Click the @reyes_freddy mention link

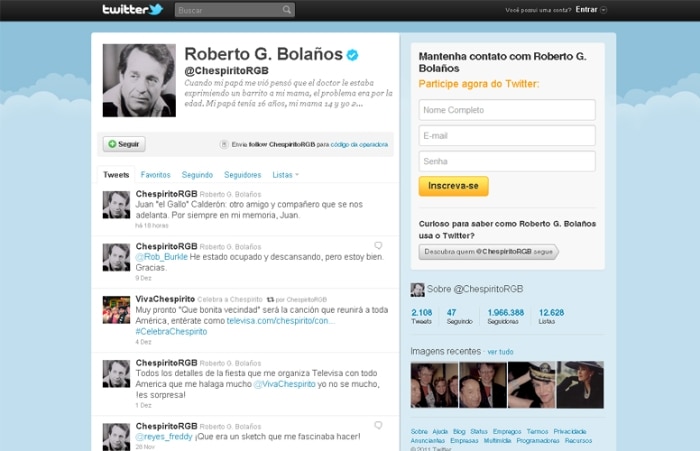(164, 436)
